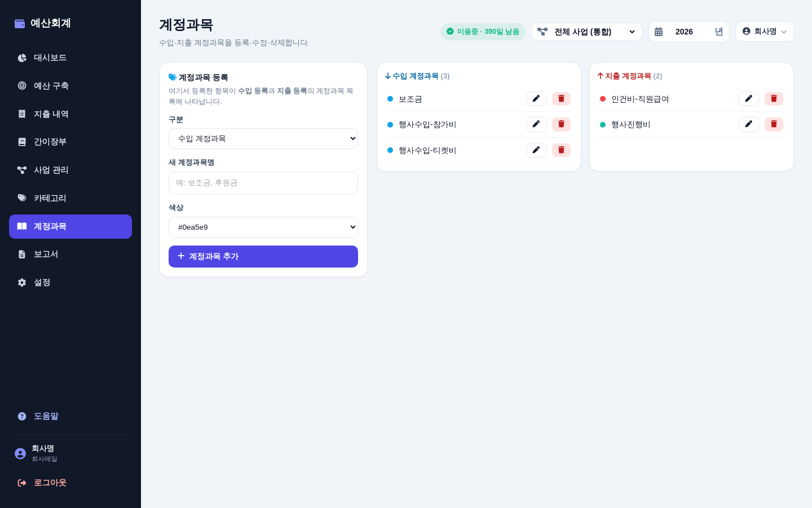Screen dimensions: 812x508
Task: Edit the 보조금 income account
Action: (536, 99)
